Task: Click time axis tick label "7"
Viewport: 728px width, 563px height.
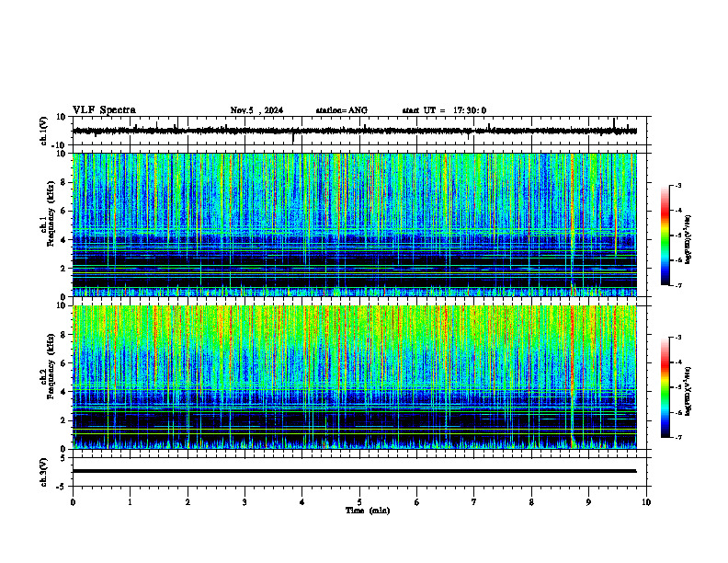Action: (474, 502)
